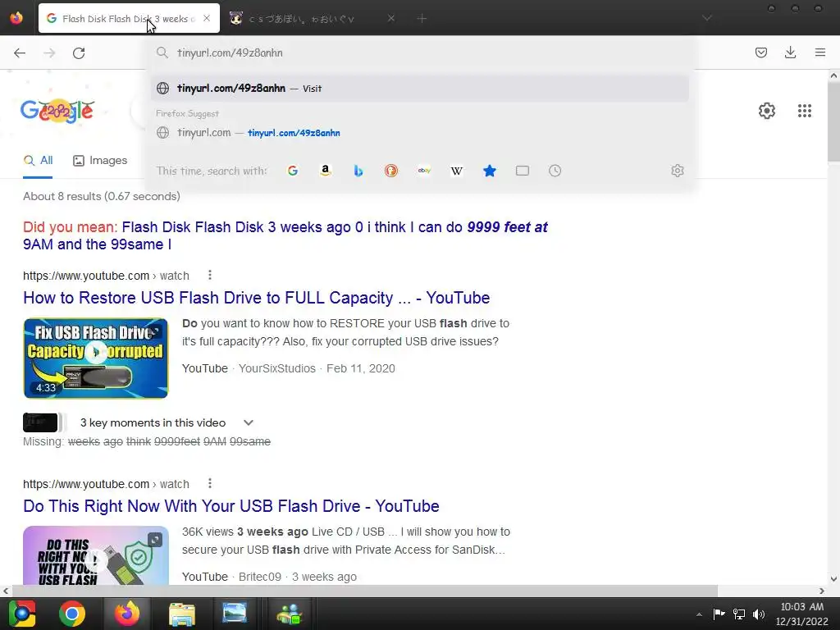
Task: Select the All search filter tab
Action: pos(38,161)
